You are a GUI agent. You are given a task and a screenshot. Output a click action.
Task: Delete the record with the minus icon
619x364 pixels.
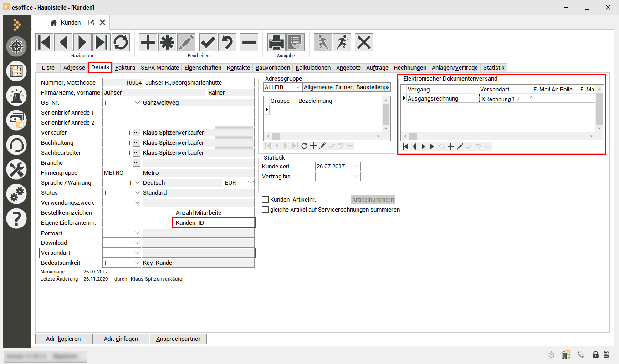pyautogui.click(x=249, y=42)
